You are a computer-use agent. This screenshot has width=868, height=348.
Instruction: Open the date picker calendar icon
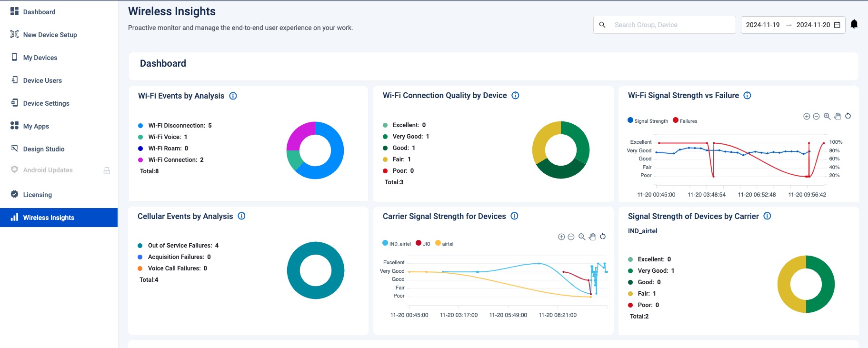tap(837, 25)
